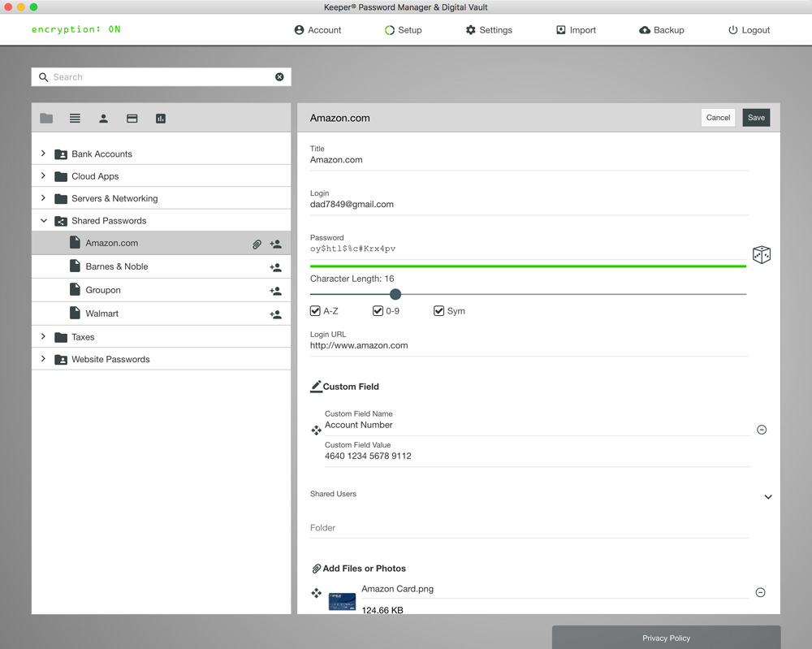812x649 pixels.
Task: Click the folder view icon in left panel
Action: pyautogui.click(x=46, y=119)
